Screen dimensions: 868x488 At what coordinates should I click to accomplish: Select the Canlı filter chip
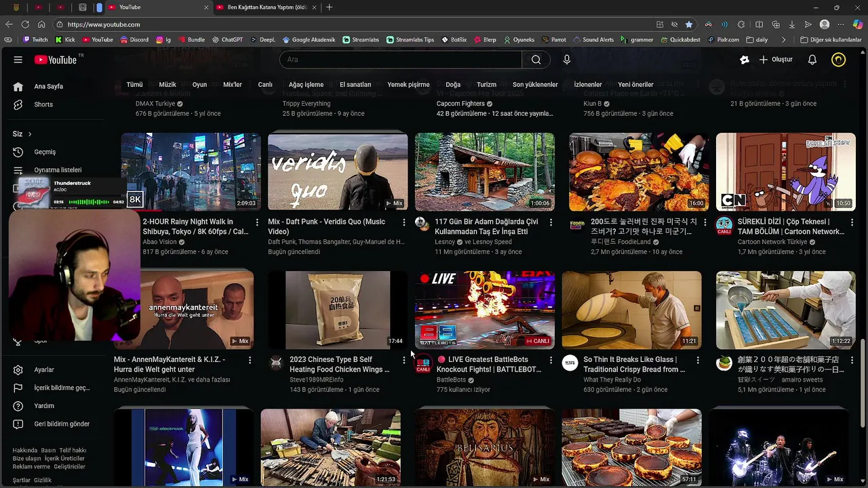[265, 85]
